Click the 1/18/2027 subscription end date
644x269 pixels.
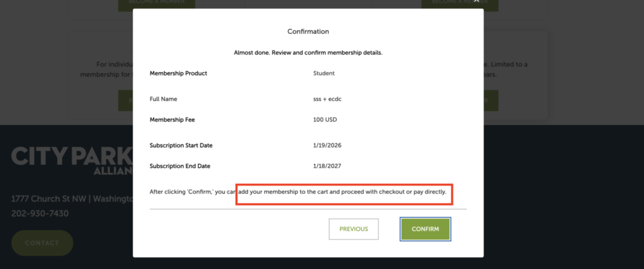pos(328,166)
